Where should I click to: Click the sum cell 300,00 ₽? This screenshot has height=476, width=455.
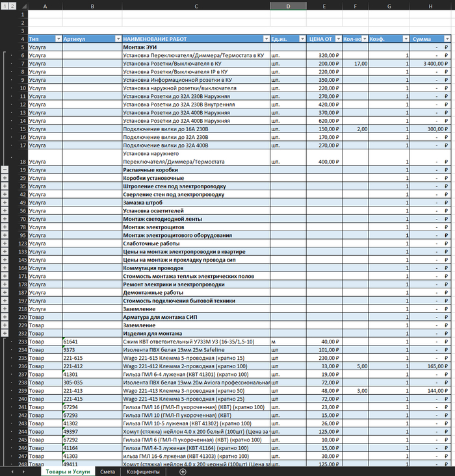coord(430,129)
